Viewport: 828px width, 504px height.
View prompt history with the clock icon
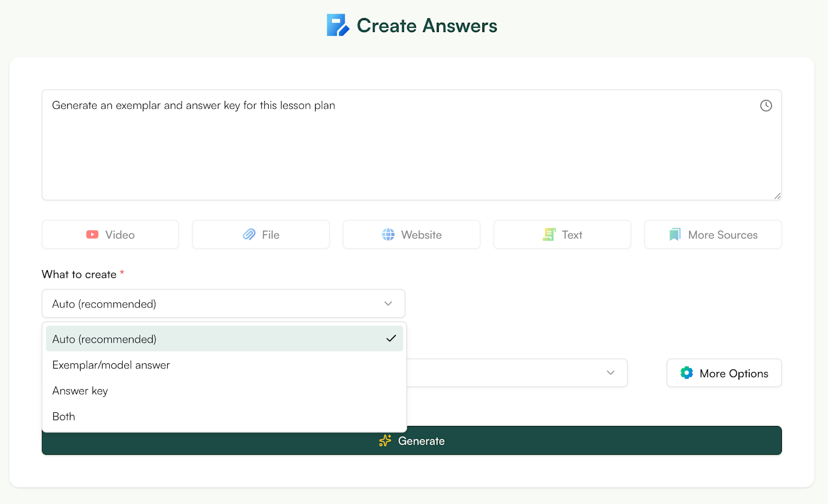(x=766, y=106)
